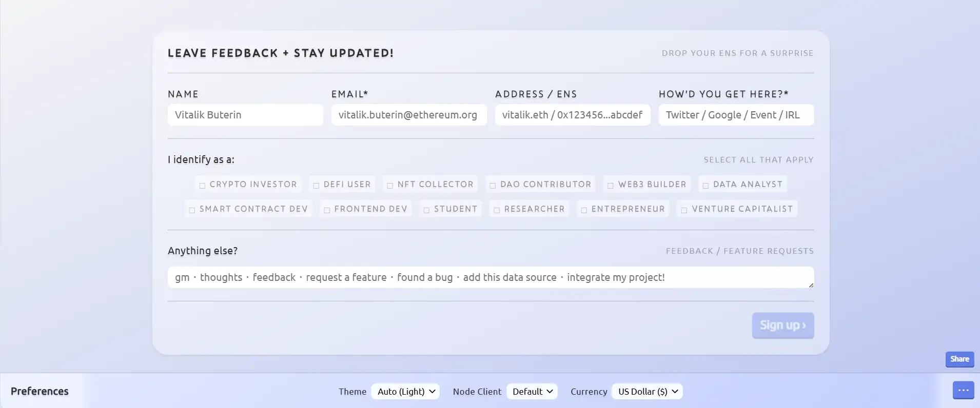Screen dimensions: 980x408
Task: Click the three-dots more options button
Action: coord(963,390)
